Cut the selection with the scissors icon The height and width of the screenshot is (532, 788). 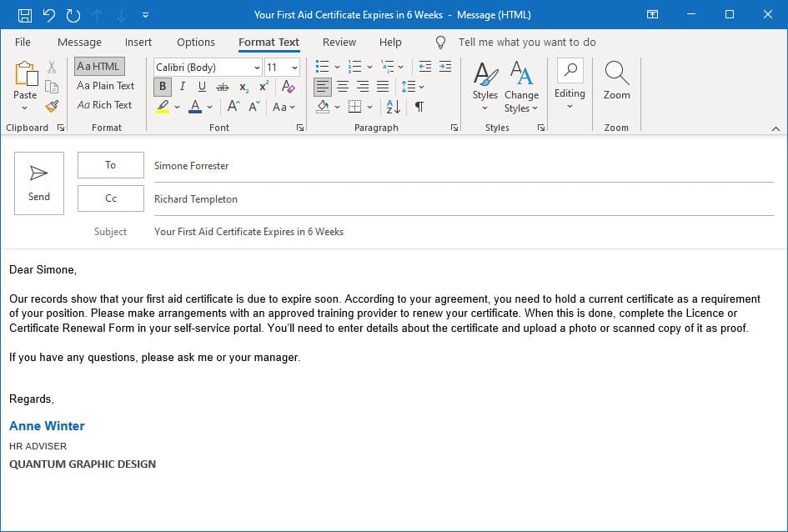(52, 67)
